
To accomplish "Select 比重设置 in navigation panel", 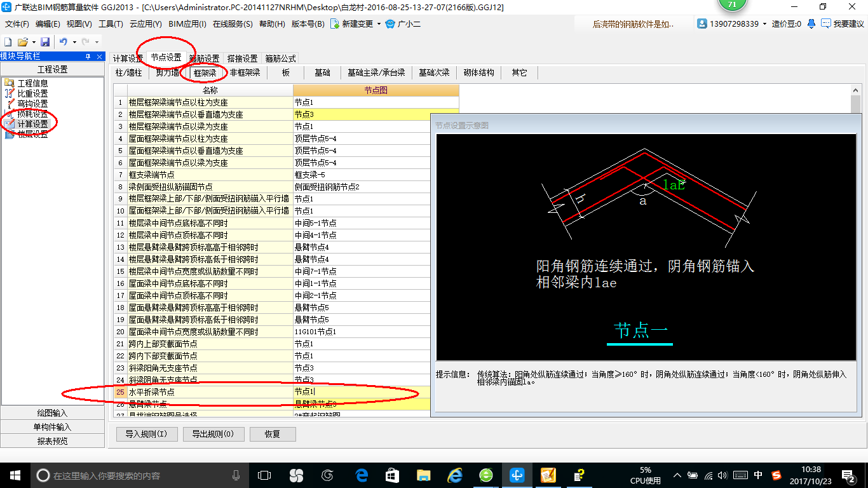I will click(x=32, y=93).
